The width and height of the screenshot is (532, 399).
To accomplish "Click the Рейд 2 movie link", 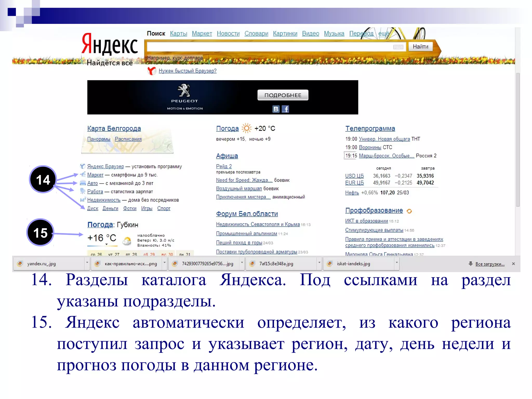I will tap(224, 166).
